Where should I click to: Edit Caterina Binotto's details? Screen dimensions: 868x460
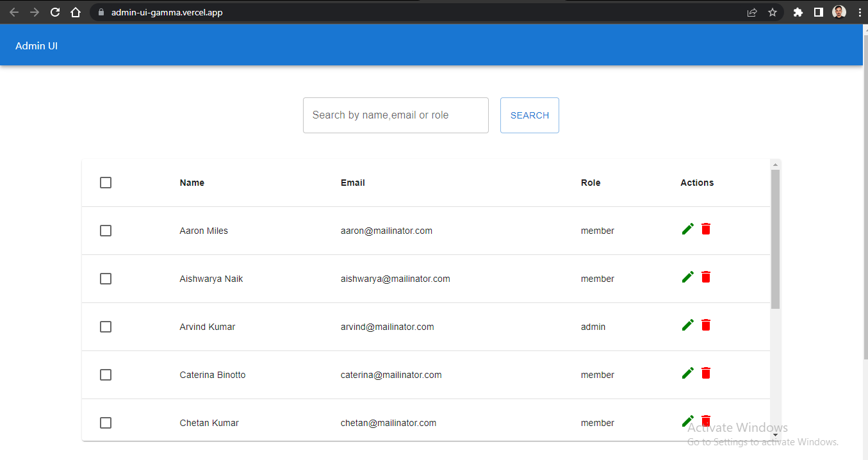687,372
